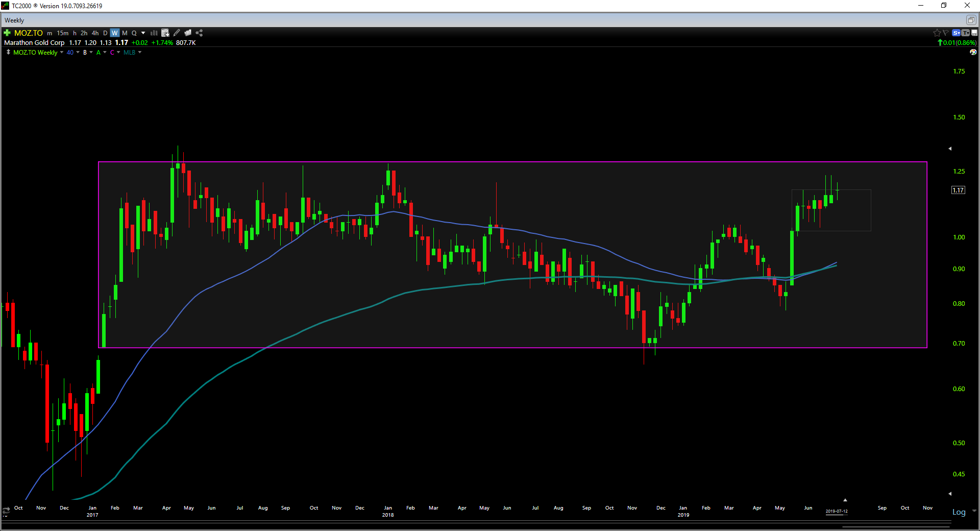Switch to Daily timeframe D
The height and width of the screenshot is (531, 980).
(105, 33)
